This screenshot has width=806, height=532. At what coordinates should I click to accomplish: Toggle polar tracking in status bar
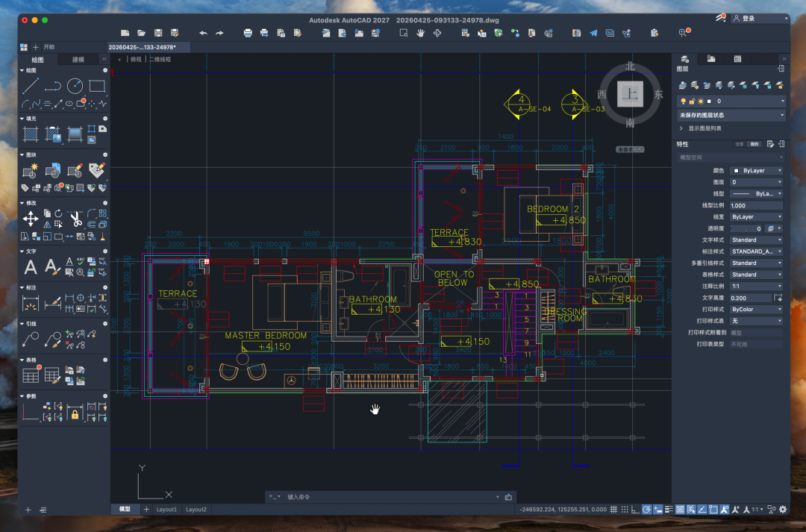646,510
